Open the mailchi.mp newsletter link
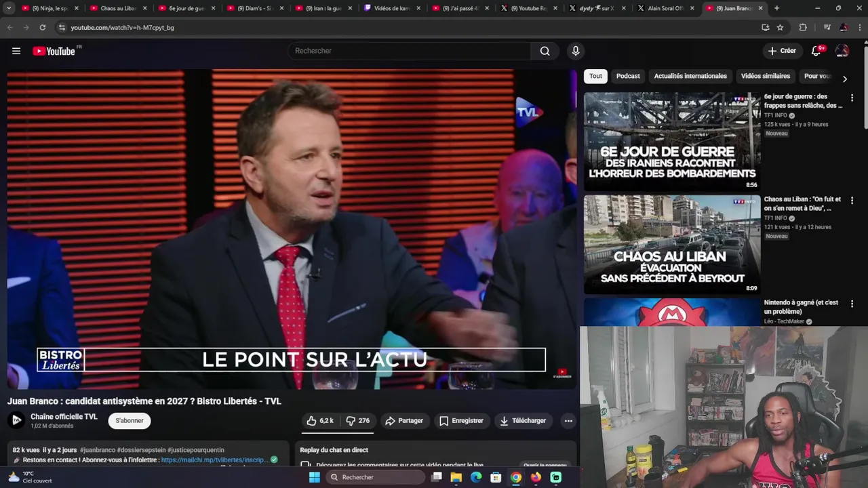868x488 pixels. pos(214,460)
